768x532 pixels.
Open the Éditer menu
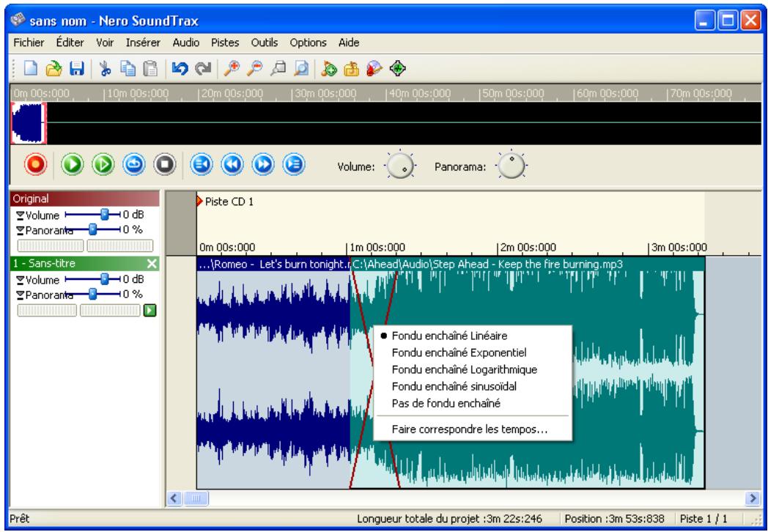coord(70,43)
